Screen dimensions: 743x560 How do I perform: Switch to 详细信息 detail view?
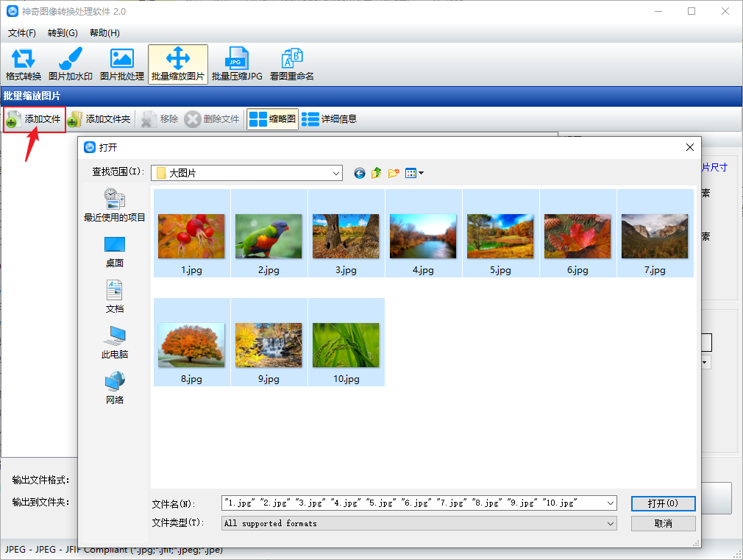click(330, 119)
